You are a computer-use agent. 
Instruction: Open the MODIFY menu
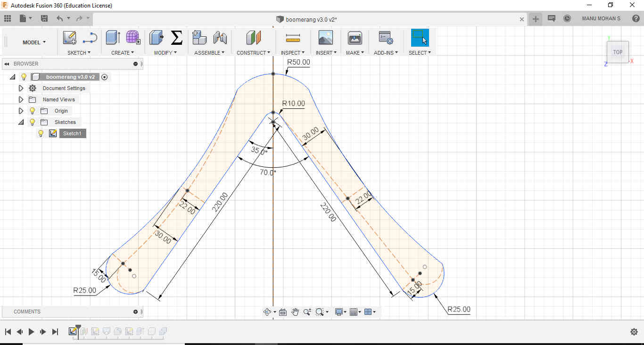pos(165,53)
